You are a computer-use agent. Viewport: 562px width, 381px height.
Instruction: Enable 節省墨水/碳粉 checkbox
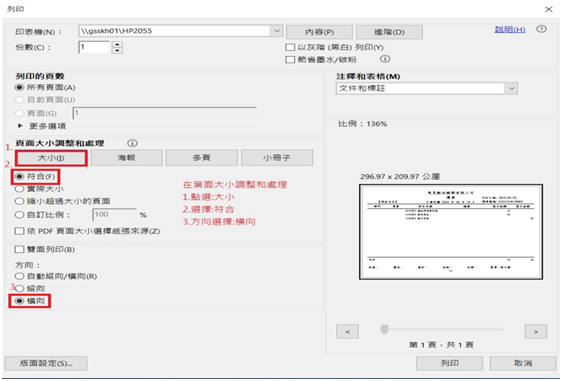pos(290,59)
